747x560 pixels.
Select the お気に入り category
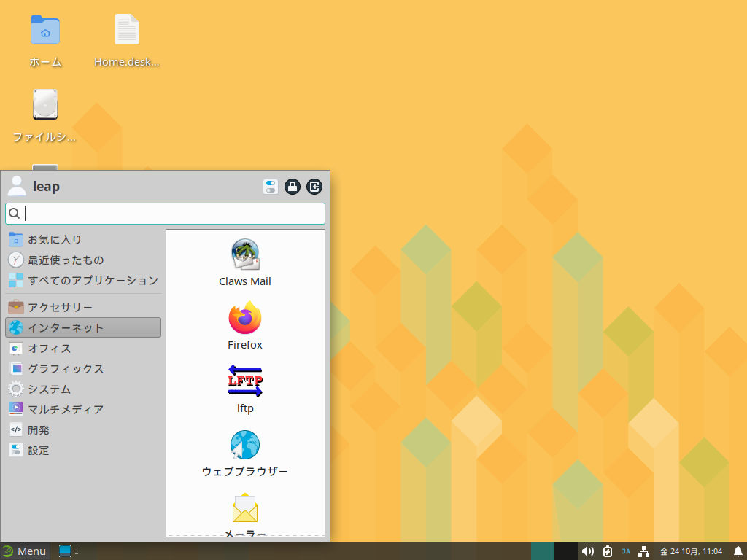(x=55, y=239)
